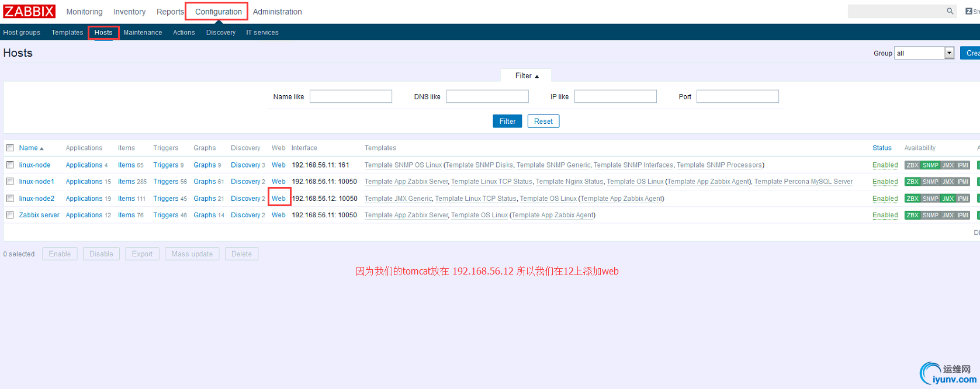The height and width of the screenshot is (389, 980).
Task: Click the disabled Enable button
Action: coord(60,254)
